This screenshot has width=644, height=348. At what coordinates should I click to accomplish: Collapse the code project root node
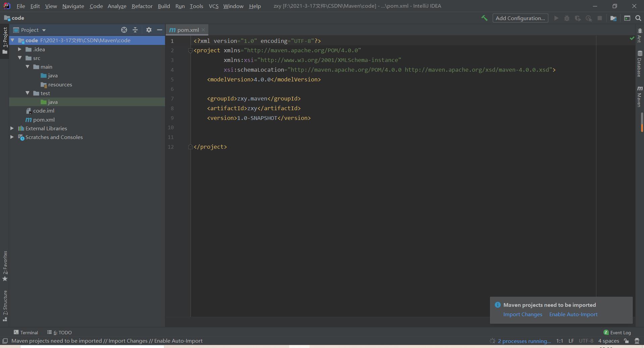click(12, 40)
